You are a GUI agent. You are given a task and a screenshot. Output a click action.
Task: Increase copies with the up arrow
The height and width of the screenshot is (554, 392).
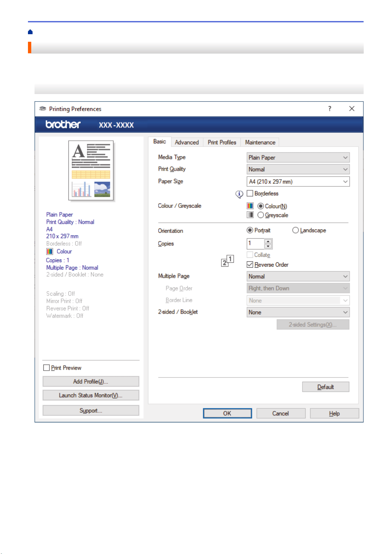click(268, 241)
